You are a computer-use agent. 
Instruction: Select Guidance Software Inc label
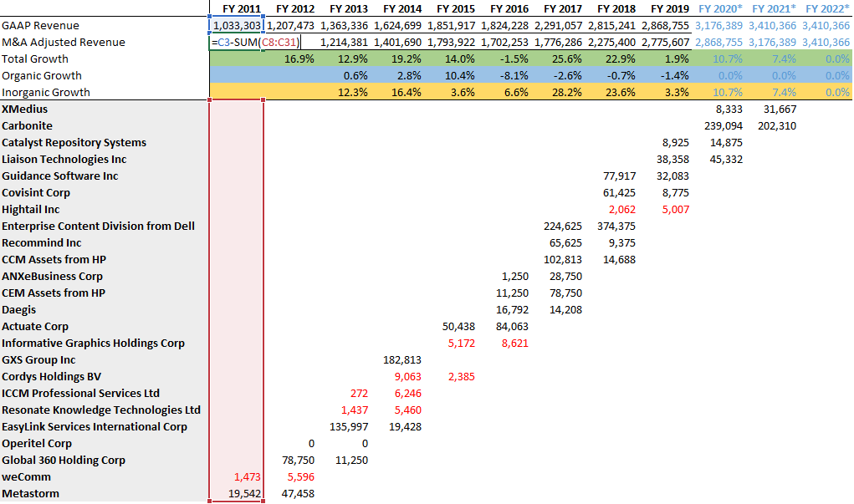(x=60, y=176)
